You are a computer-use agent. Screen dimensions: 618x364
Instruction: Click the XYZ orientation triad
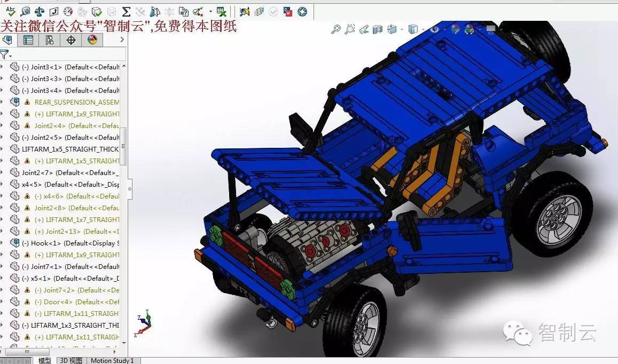pyautogui.click(x=144, y=323)
